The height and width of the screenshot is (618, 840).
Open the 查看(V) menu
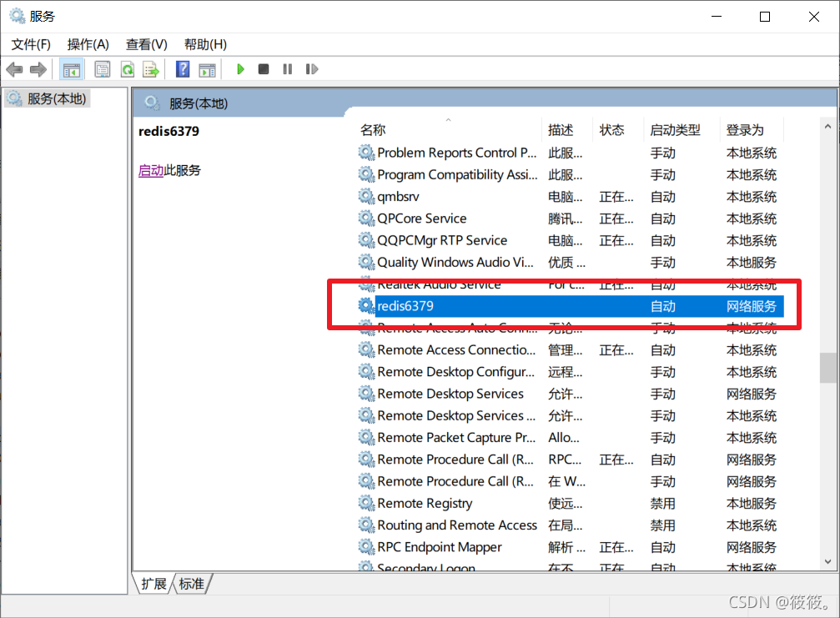click(146, 44)
